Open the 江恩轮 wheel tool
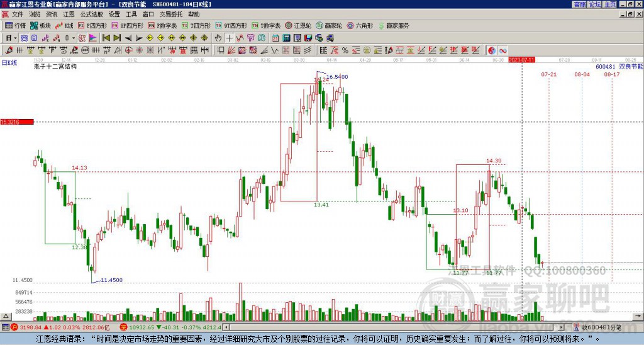Viewport: 644px width, 345px height. pyautogui.click(x=298, y=25)
